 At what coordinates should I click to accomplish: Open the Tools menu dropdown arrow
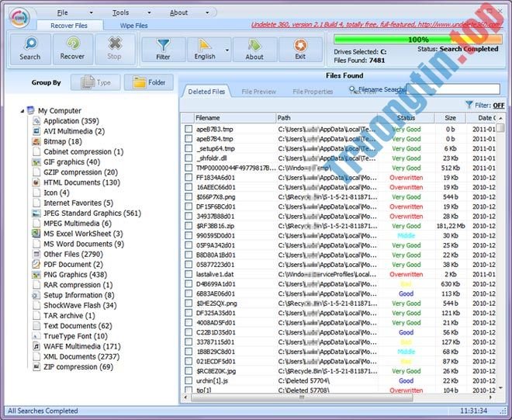point(149,12)
